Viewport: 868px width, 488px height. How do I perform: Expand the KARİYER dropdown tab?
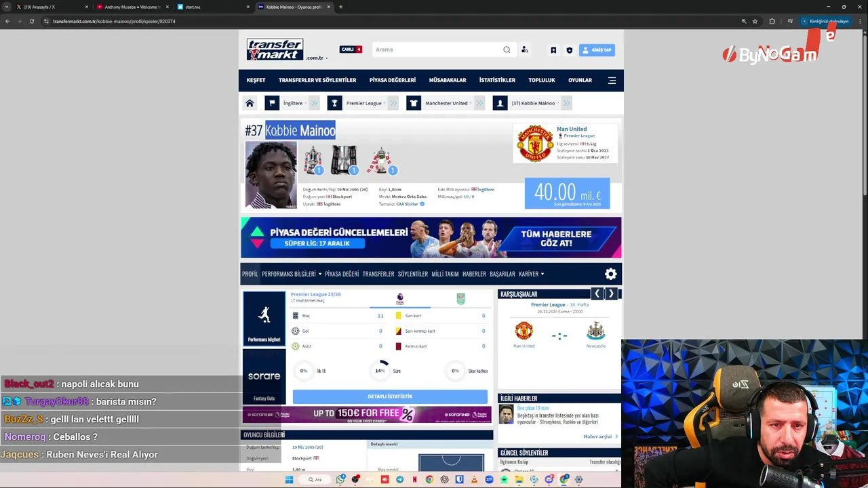531,274
